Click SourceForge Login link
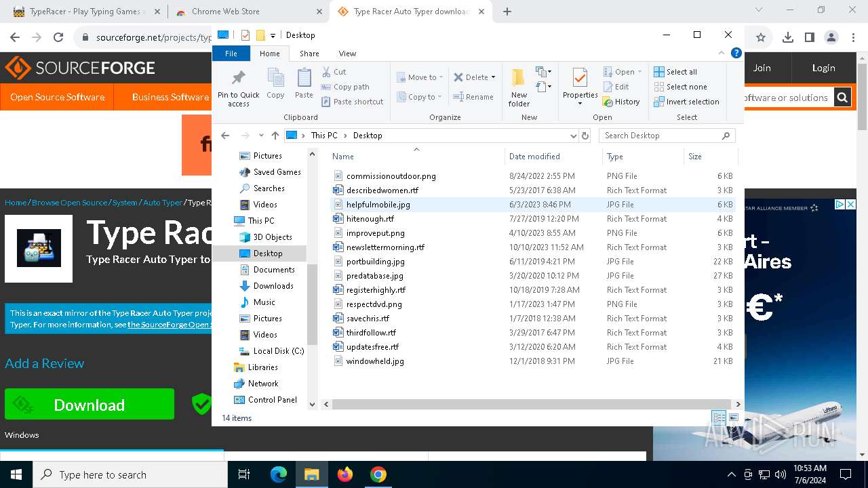 pyautogui.click(x=823, y=68)
